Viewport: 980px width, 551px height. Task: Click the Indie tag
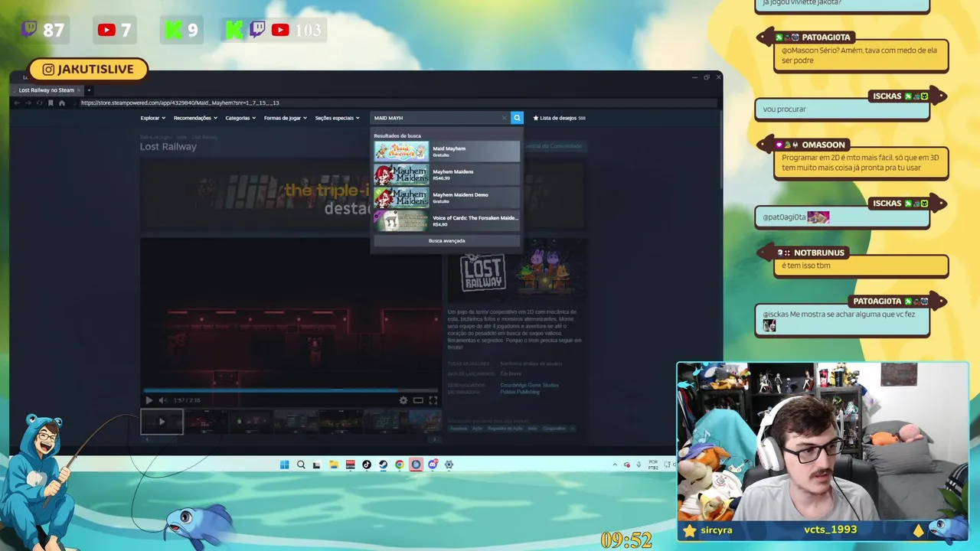click(x=532, y=429)
